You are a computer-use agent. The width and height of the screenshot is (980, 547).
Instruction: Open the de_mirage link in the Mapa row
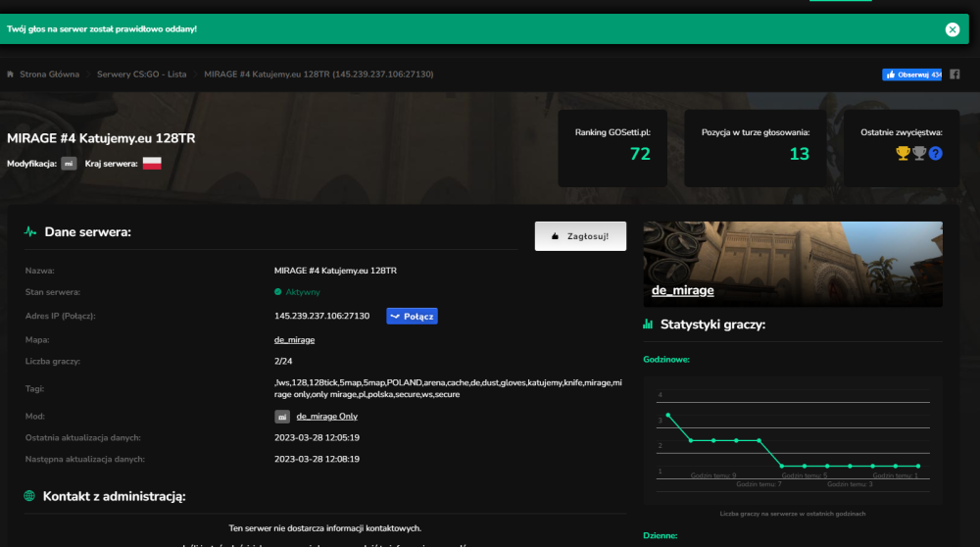294,340
